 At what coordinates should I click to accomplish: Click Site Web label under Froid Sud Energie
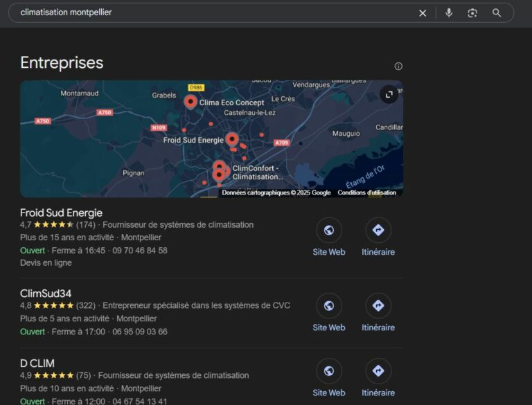pyautogui.click(x=329, y=252)
